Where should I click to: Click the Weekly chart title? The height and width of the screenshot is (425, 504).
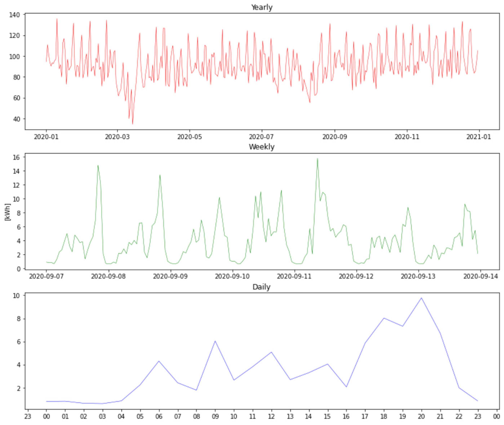[x=262, y=147]
